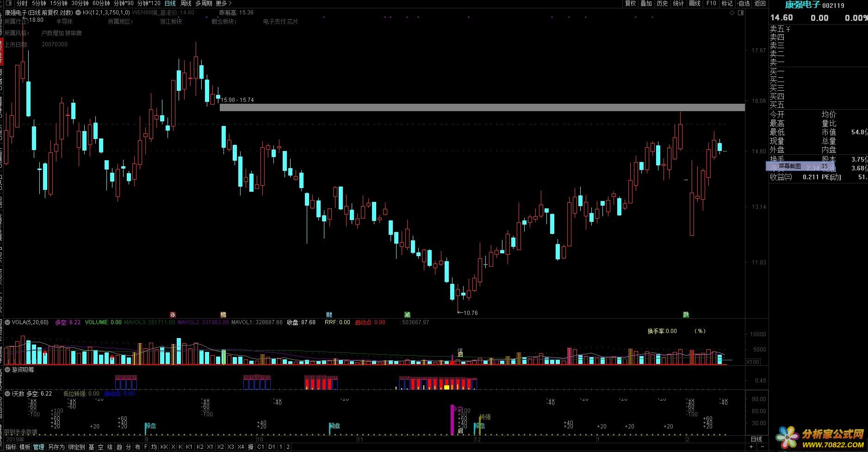Click the KK shortcut in bottom toolbar
The image size is (868, 452).
point(164,447)
